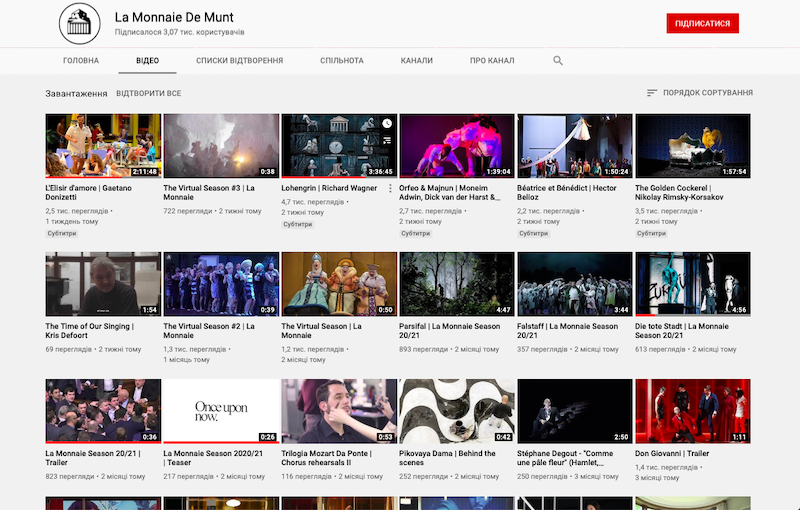
Task: Open 0:50 Virtual Season video thumbnail
Action: [339, 284]
